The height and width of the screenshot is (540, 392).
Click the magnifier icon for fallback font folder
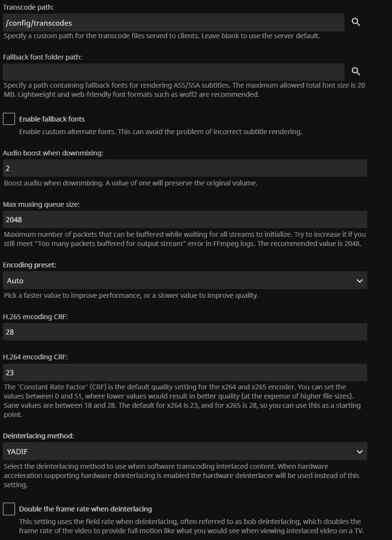tap(356, 72)
